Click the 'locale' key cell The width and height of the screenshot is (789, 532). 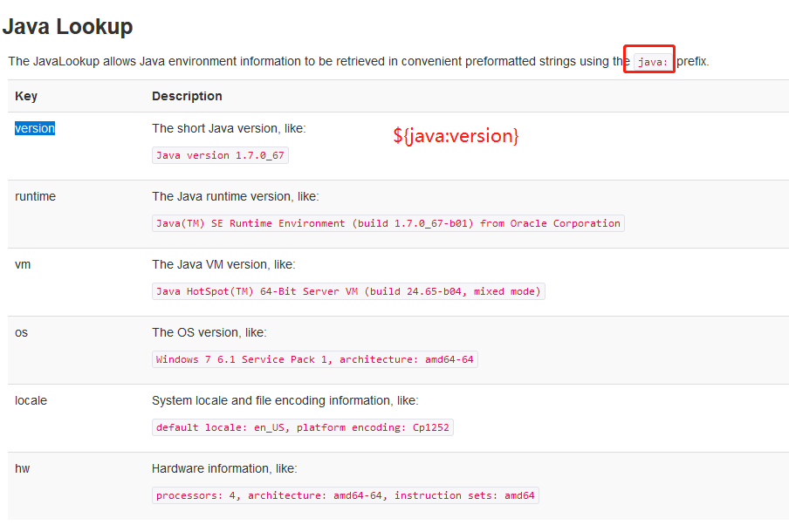pos(31,400)
